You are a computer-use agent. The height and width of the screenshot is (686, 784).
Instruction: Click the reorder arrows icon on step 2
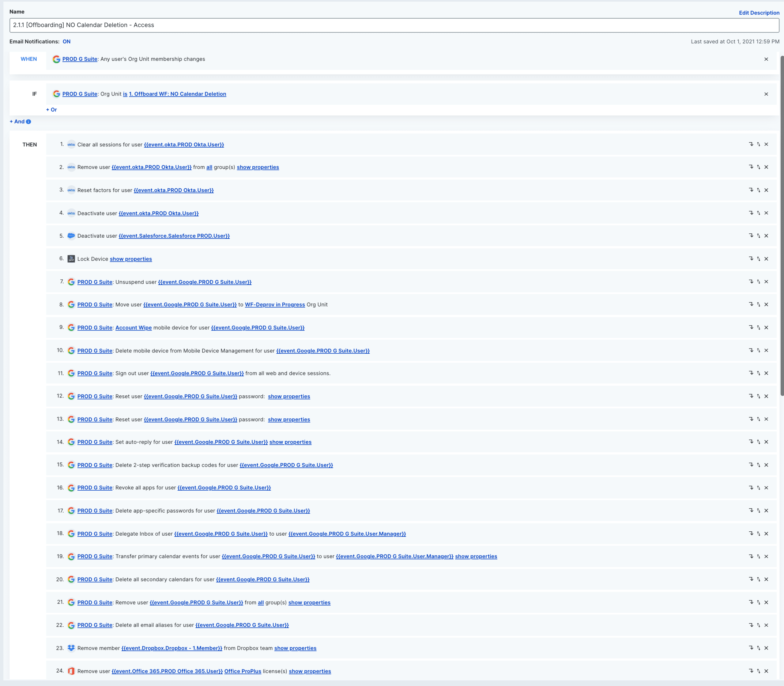[758, 167]
